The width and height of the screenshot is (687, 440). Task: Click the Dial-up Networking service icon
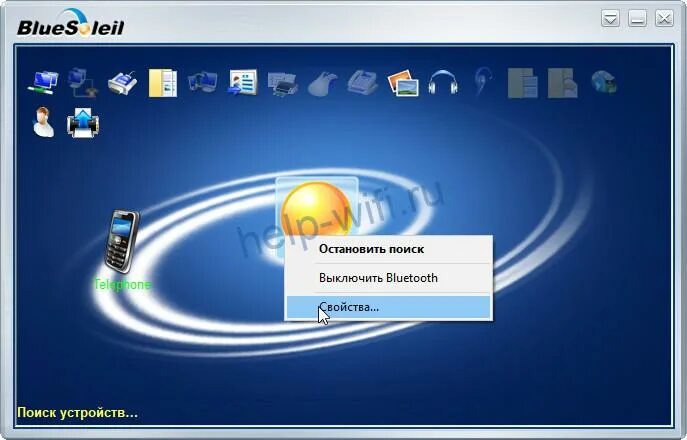83,82
